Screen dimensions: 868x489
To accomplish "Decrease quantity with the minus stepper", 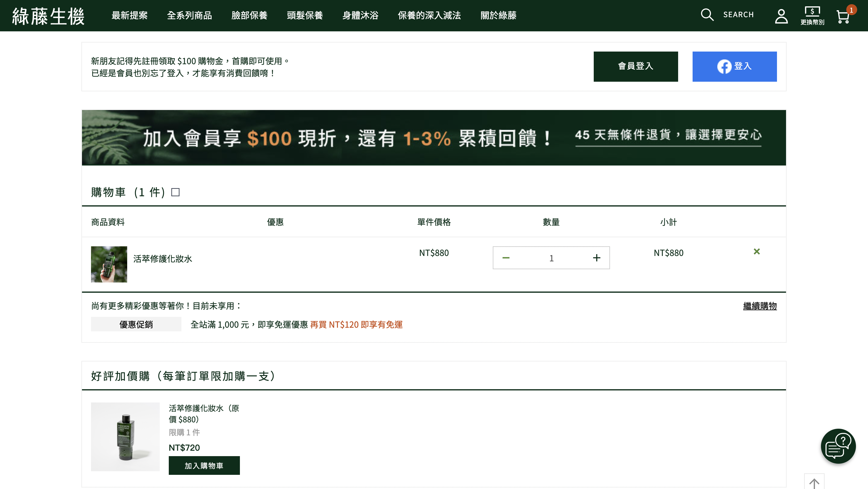I will point(506,257).
